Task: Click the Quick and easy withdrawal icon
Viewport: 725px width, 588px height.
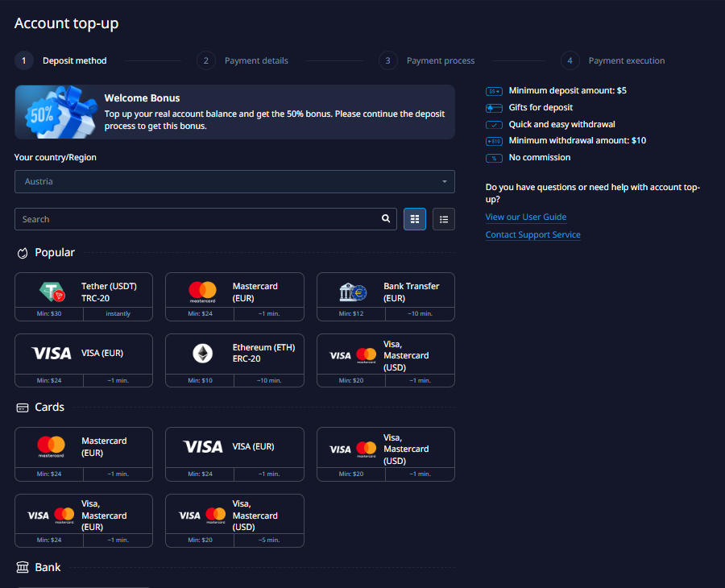Action: pos(494,125)
